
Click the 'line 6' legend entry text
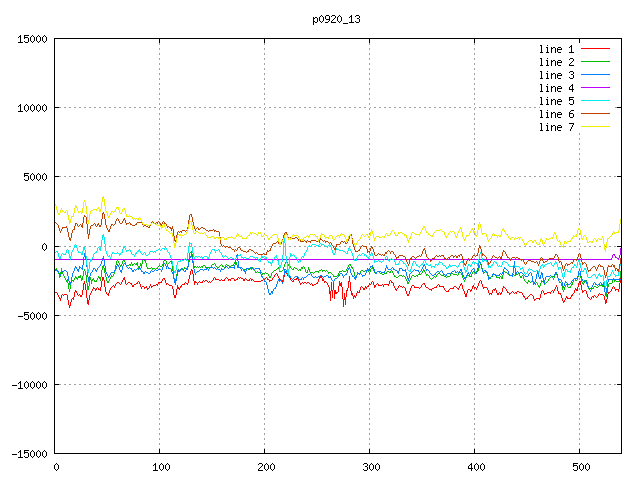tap(557, 114)
